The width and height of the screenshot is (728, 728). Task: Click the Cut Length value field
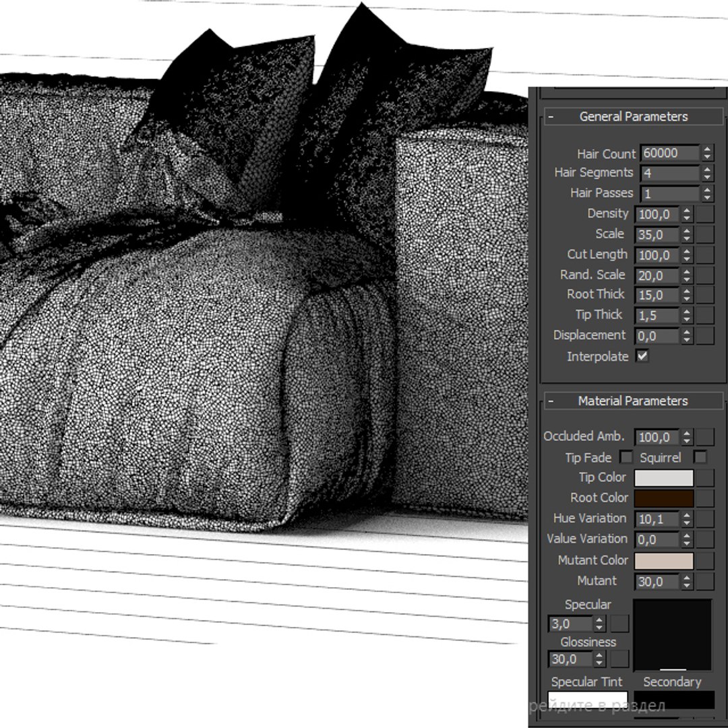coord(657,255)
